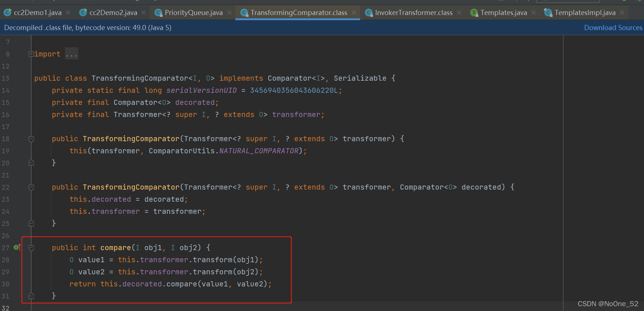644x311 pixels.
Task: Click the decompiled class file notice text
Action: point(88,28)
